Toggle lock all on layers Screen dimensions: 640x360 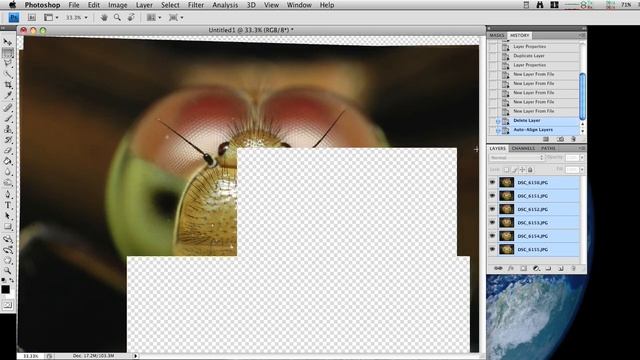(530, 169)
